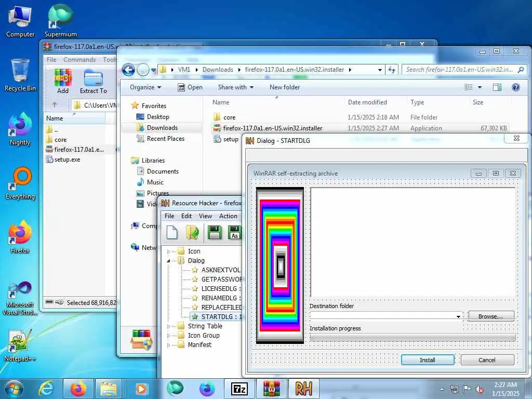This screenshot has width=532, height=399.
Task: Open Resource Hacker View menu
Action: pos(205,216)
